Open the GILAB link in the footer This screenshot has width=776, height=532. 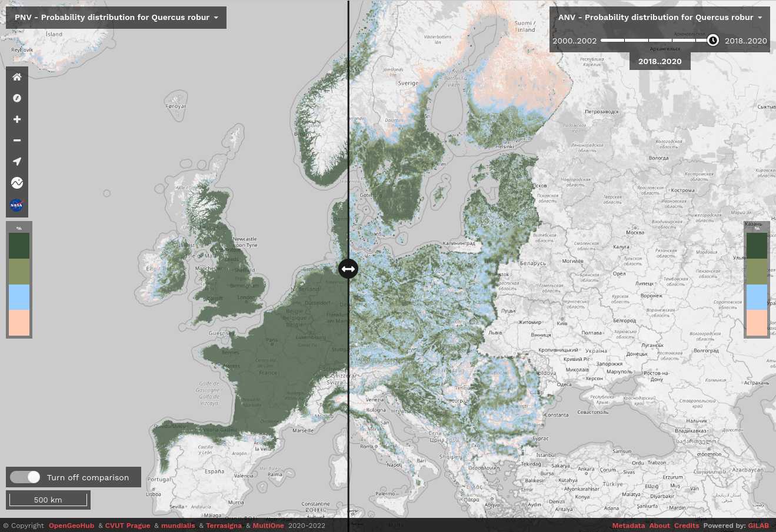[x=758, y=526]
